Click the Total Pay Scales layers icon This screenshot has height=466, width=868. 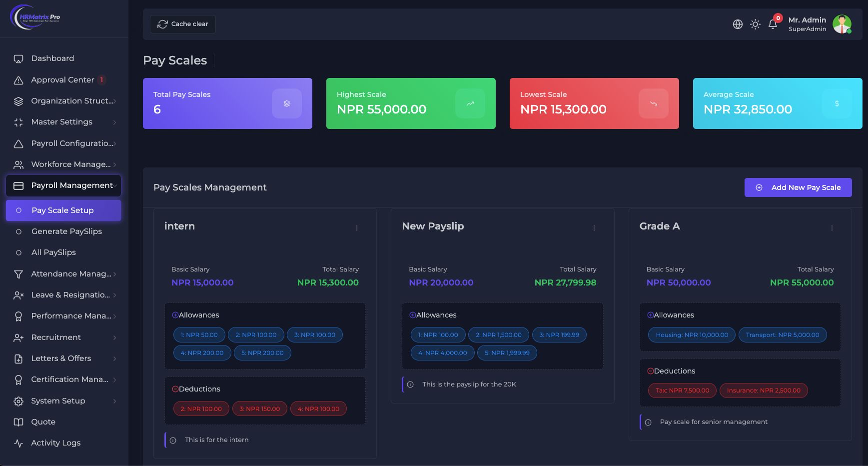[x=287, y=103]
